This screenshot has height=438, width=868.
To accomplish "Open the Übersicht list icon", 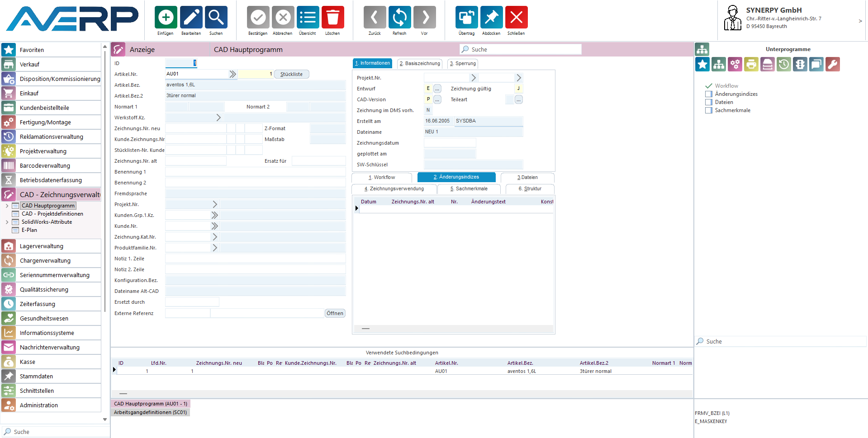I will (x=308, y=18).
